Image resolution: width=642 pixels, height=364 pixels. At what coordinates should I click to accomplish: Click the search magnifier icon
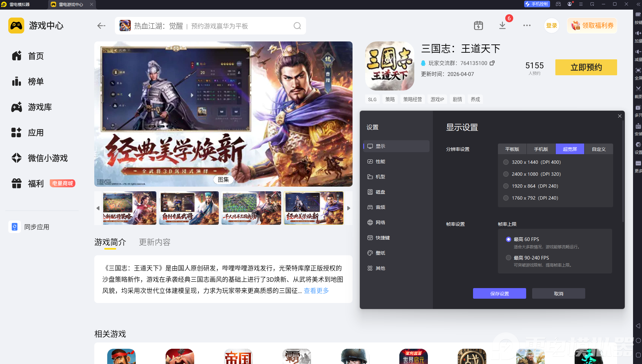coord(297,26)
